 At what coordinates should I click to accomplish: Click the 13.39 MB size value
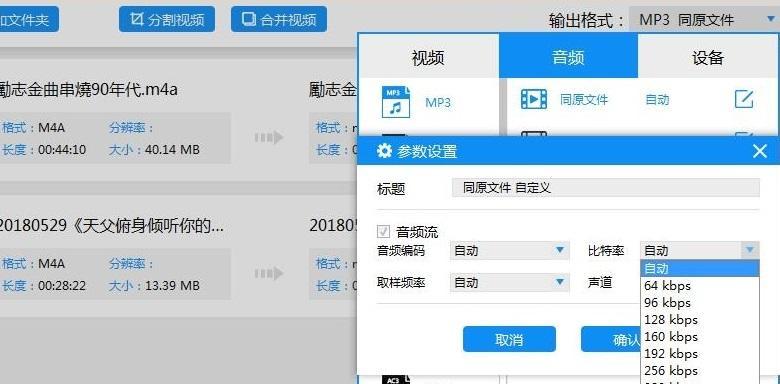click(x=172, y=286)
